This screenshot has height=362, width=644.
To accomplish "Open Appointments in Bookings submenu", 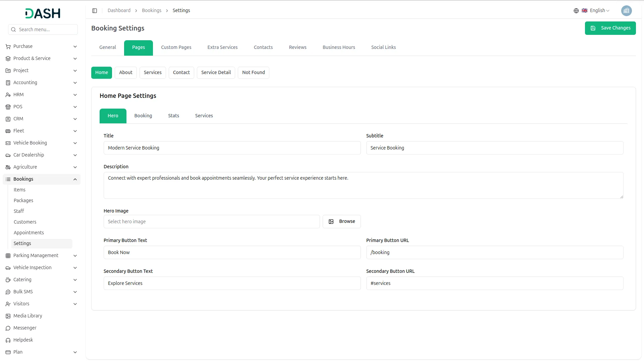I will pyautogui.click(x=29, y=233).
